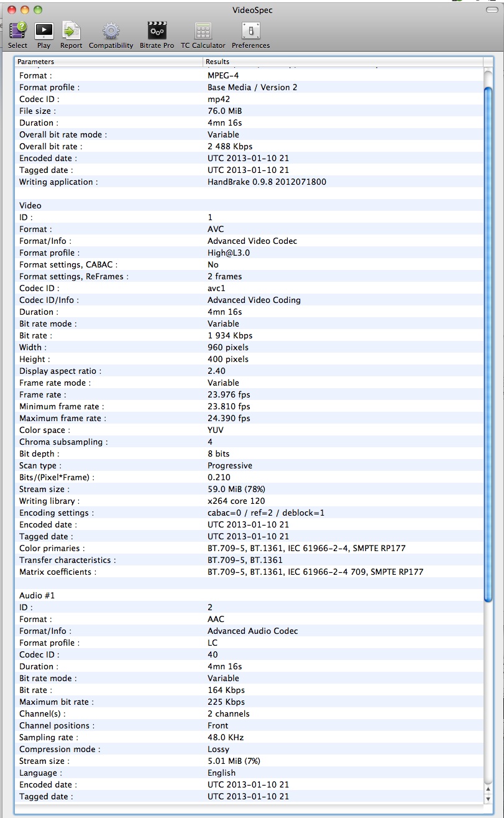Select the 'Advanced Audio Codec' value
504x818 pixels.
point(252,631)
